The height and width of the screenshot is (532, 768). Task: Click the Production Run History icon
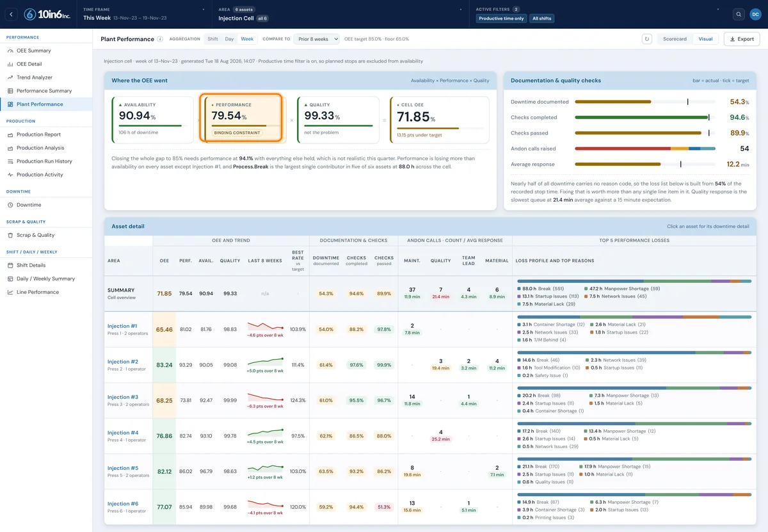(x=10, y=161)
